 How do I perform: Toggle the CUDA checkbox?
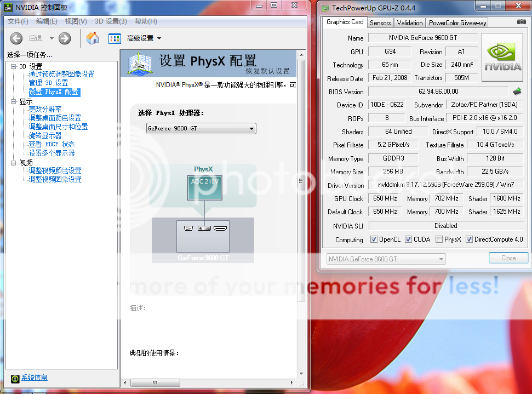tap(408, 239)
